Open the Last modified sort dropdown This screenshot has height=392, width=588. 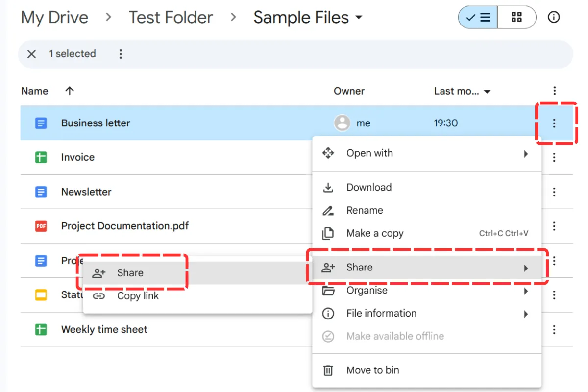[487, 91]
